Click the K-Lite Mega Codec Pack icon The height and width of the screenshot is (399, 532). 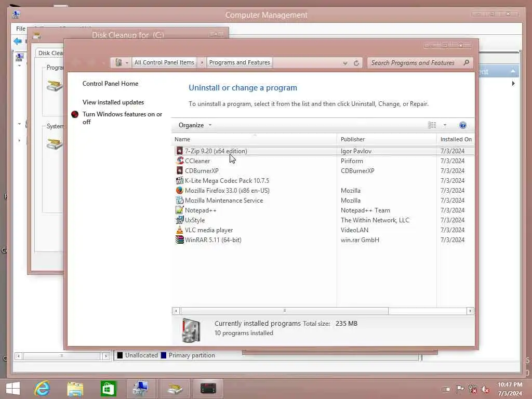tap(179, 180)
